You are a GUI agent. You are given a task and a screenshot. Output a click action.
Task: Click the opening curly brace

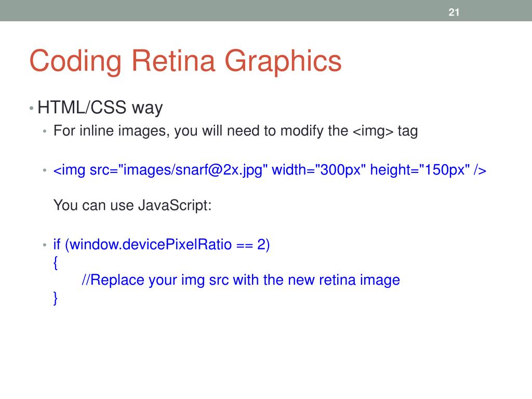point(56,262)
